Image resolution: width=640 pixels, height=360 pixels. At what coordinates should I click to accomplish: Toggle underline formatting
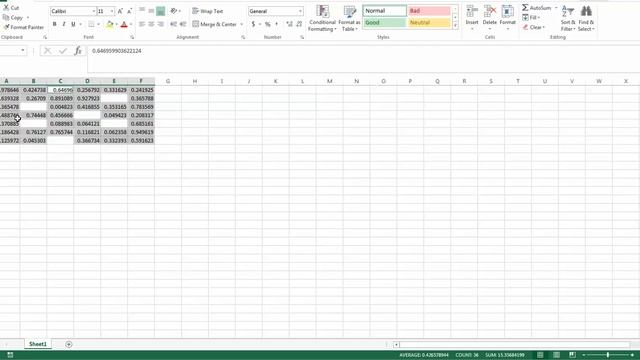click(73, 24)
